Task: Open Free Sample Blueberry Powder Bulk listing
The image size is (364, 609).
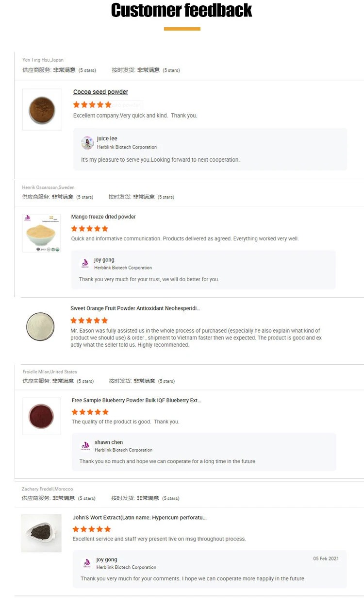Action: click(136, 400)
